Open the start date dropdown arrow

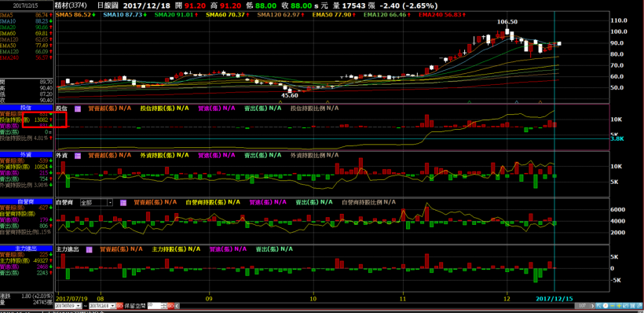click(x=78, y=306)
